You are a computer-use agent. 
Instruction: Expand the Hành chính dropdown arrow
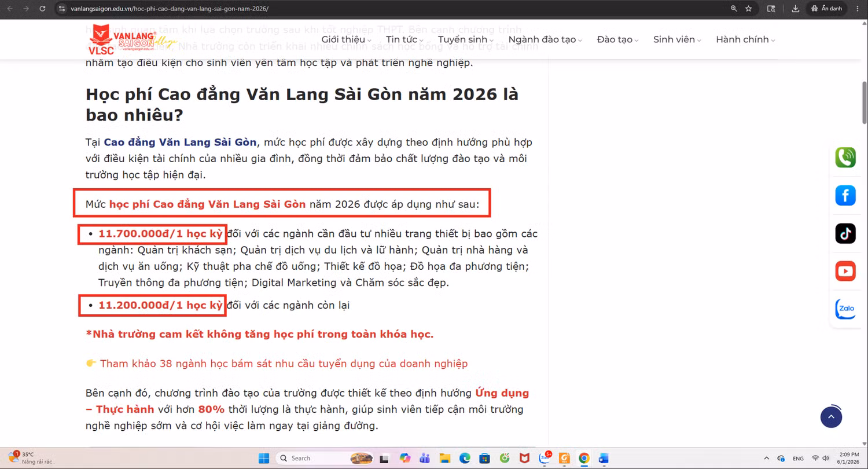[x=773, y=41]
